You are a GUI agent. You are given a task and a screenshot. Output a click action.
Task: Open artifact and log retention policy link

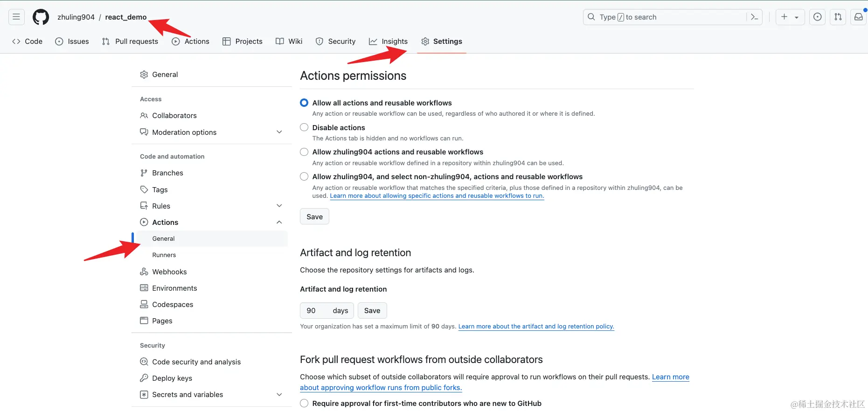(x=536, y=327)
